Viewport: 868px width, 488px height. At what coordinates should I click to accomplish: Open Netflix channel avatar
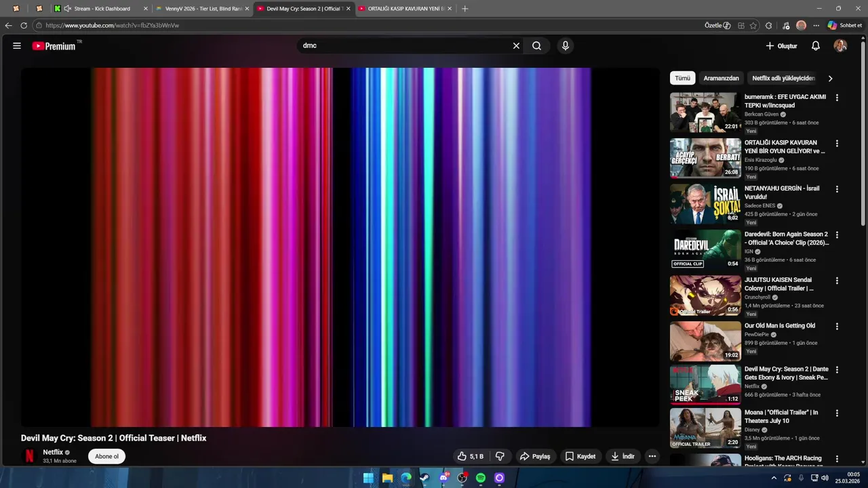pos(29,456)
